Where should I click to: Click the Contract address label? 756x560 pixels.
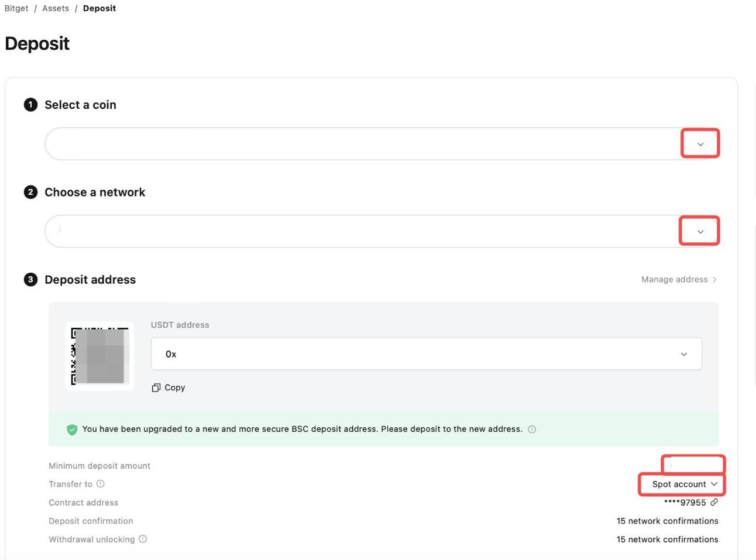click(84, 503)
